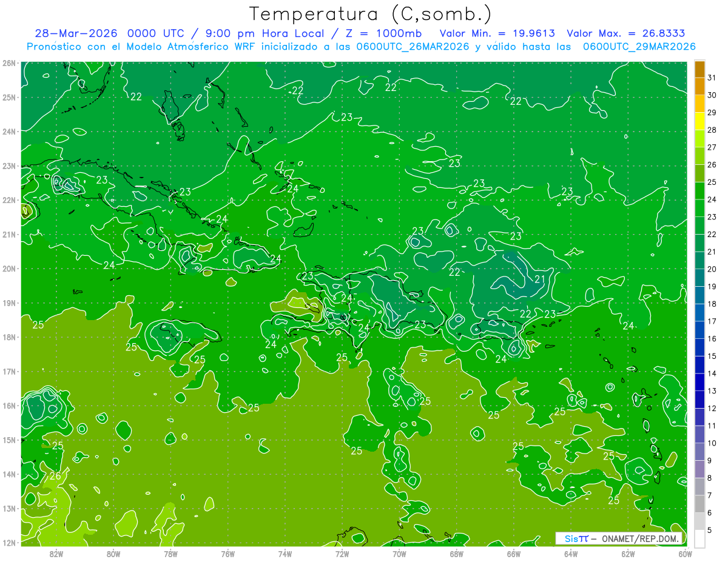Screen dimensions: 728x562
Task: Click the 26N latitude axis label
Action: coord(8,62)
